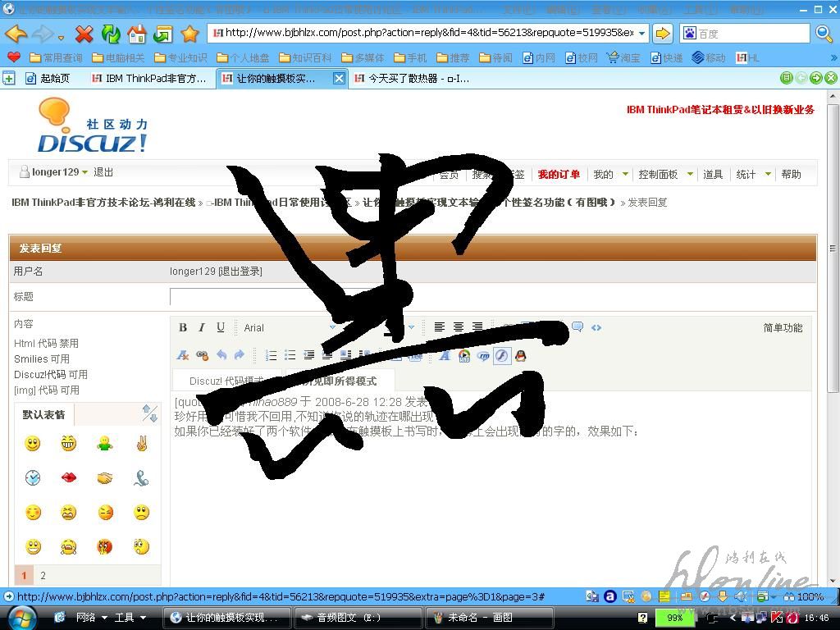Expand the 统计 menu arrow

(x=768, y=174)
